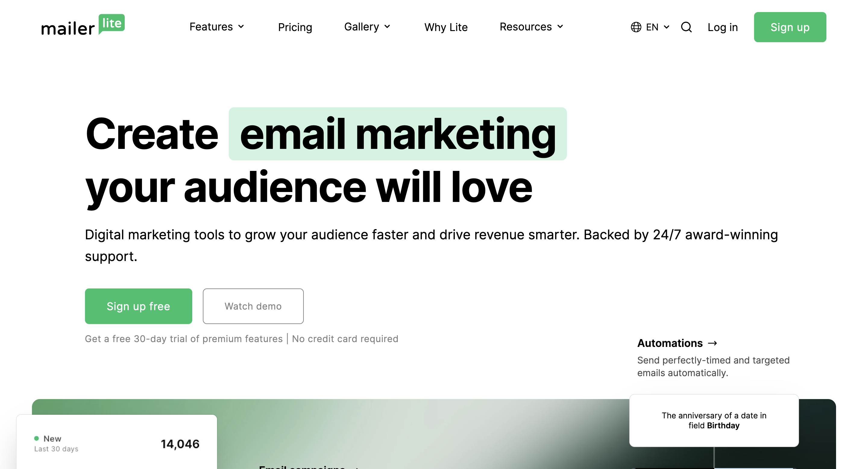Screen dimensions: 868x469
Task: Click 'Send perfectly-timed and targeted emails' description
Action: tap(713, 367)
